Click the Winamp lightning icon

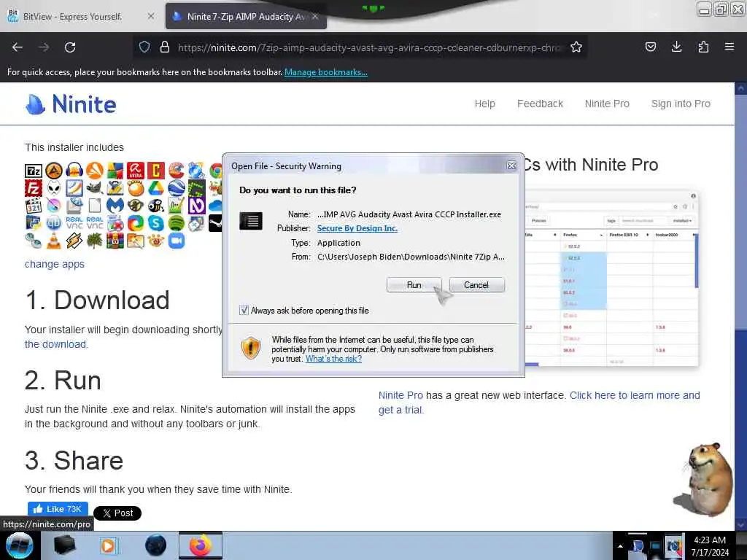pos(74,241)
